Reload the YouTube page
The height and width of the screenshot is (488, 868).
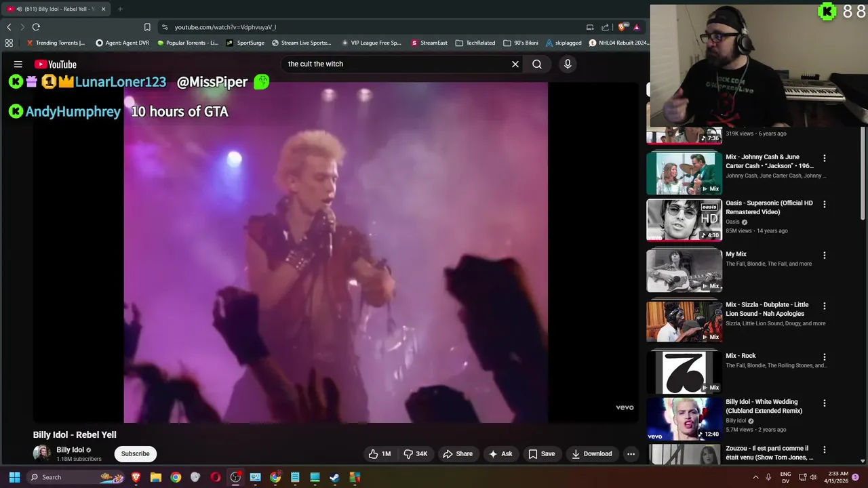coord(36,27)
